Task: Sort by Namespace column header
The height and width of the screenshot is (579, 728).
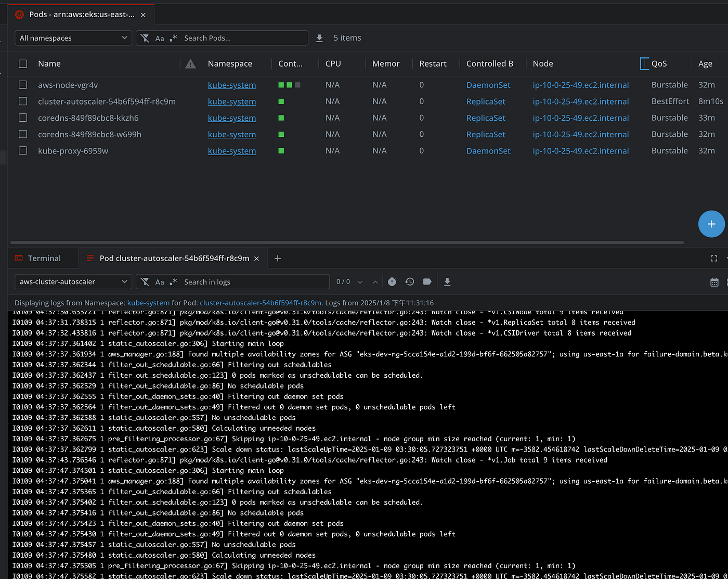Action: 230,63
